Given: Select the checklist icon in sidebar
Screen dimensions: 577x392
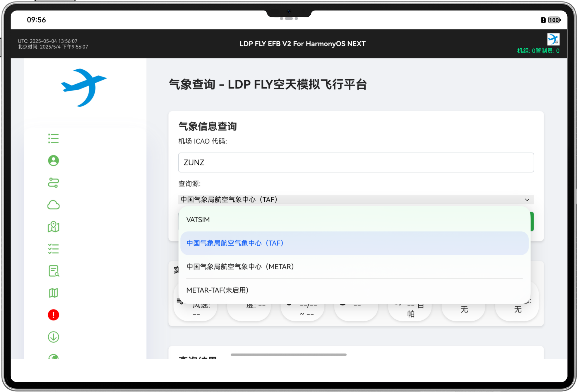Looking at the screenshot, I should (53, 248).
